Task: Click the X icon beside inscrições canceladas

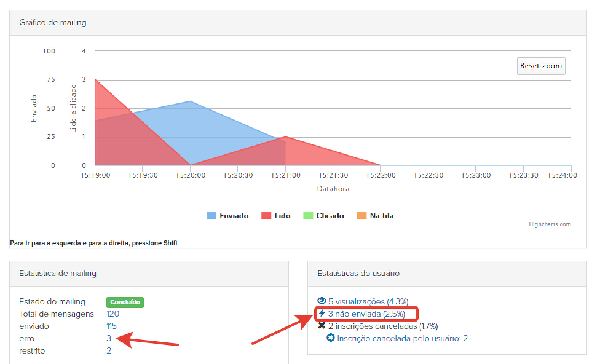Action: 322,326
